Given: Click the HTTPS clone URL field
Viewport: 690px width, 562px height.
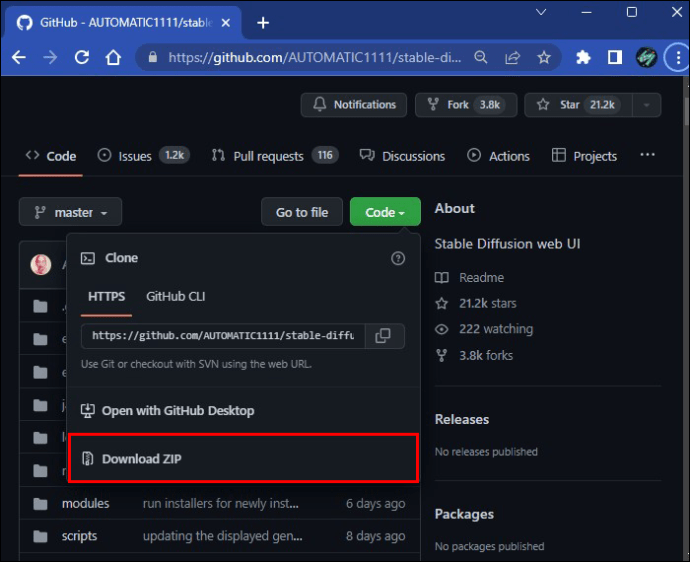Looking at the screenshot, I should pos(223,336).
